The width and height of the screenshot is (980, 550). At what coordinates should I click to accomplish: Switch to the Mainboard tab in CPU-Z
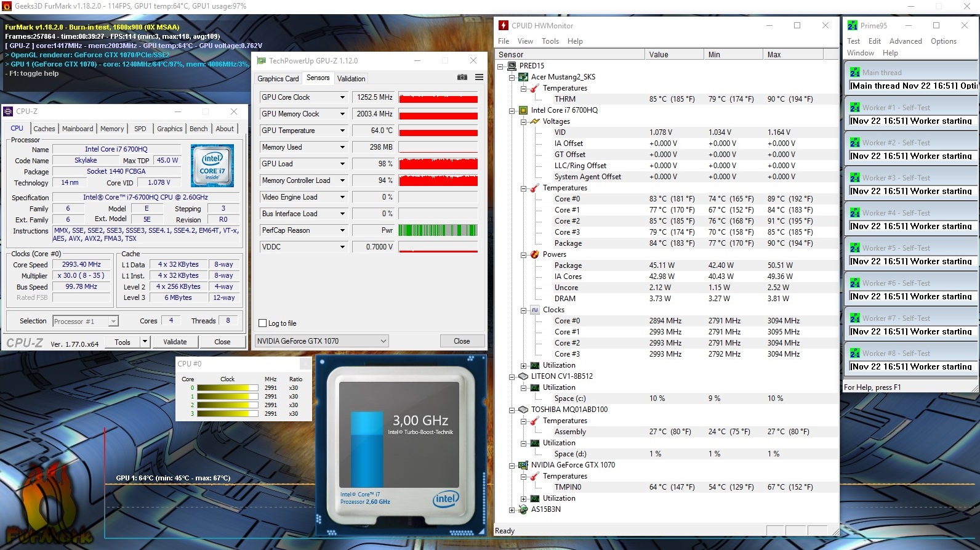click(78, 129)
